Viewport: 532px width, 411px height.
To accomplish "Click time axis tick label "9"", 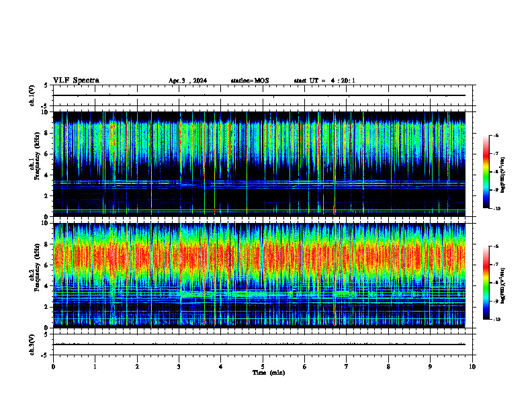I will click(x=430, y=367).
